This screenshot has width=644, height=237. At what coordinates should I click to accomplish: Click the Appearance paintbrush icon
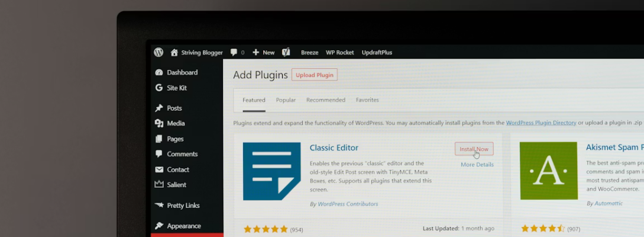159,226
